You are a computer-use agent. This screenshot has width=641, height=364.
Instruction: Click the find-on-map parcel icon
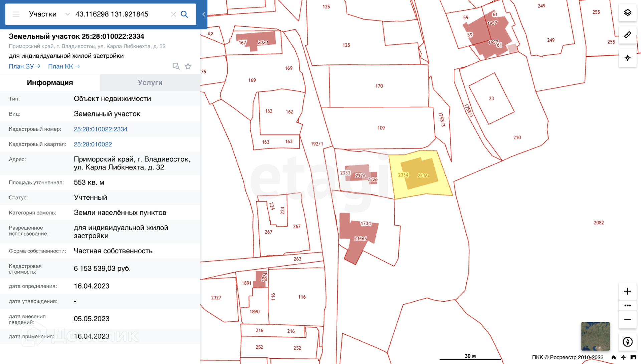coord(176,66)
